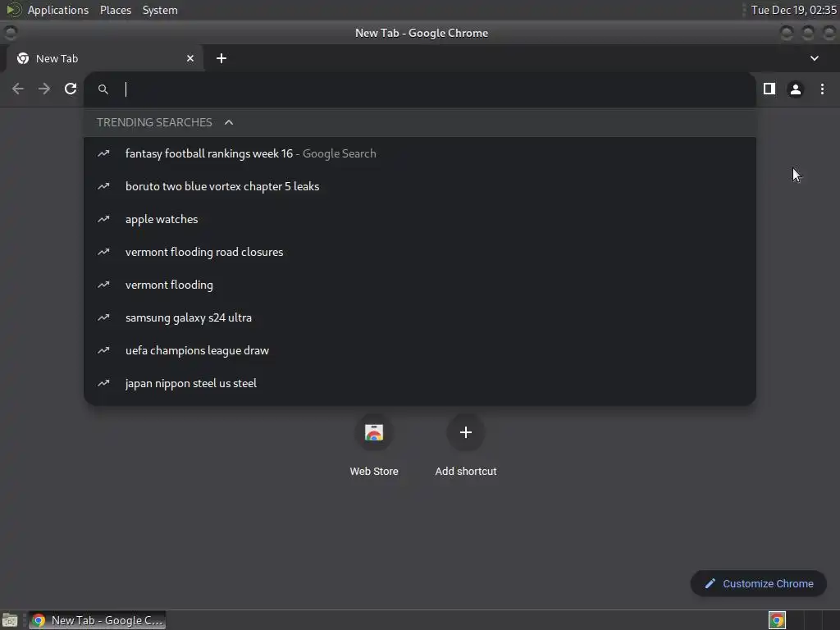The width and height of the screenshot is (840, 630).
Task: Click the show desktop icon in bottom panel
Action: pos(10,620)
